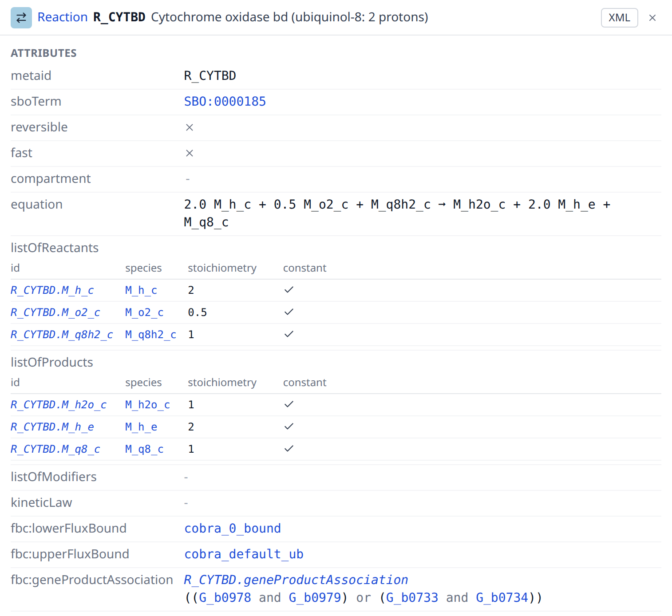Open reactant reference R_CYTBD.M_q8h2_c
Viewport: 672px width, 616px height.
[x=62, y=335]
